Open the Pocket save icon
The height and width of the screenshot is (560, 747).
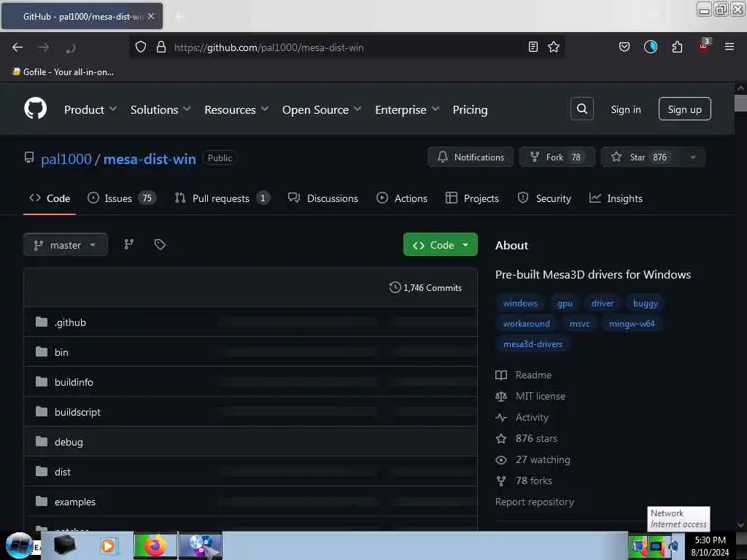click(x=624, y=47)
